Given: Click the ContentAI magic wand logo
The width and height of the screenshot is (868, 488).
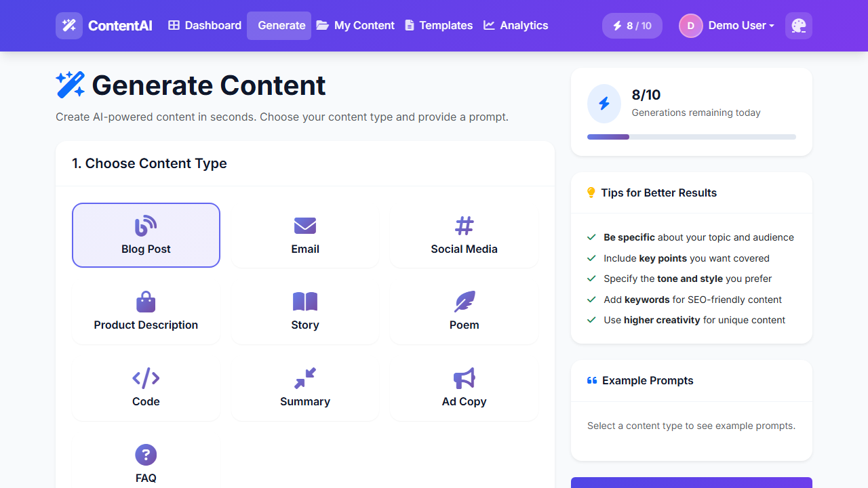Looking at the screenshot, I should click(x=69, y=26).
